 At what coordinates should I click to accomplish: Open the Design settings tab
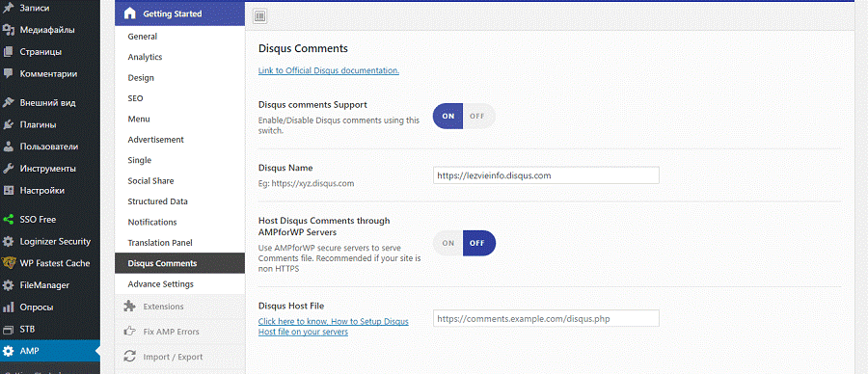180,78
